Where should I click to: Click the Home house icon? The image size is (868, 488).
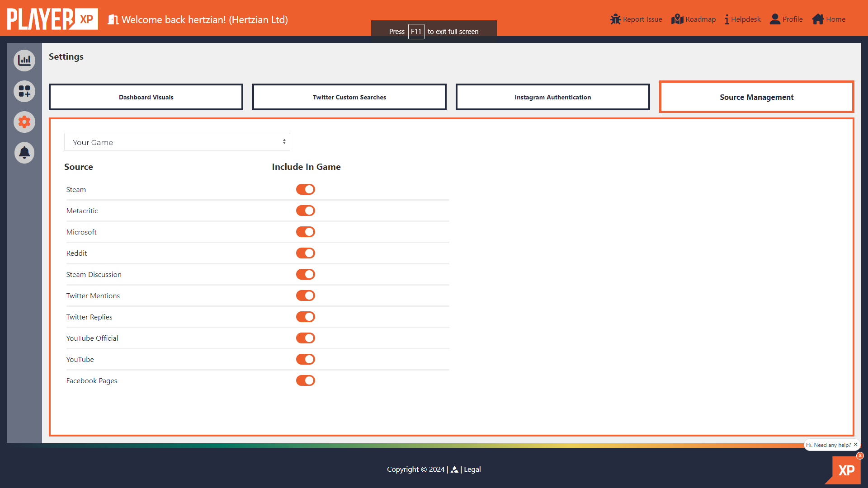[818, 19]
